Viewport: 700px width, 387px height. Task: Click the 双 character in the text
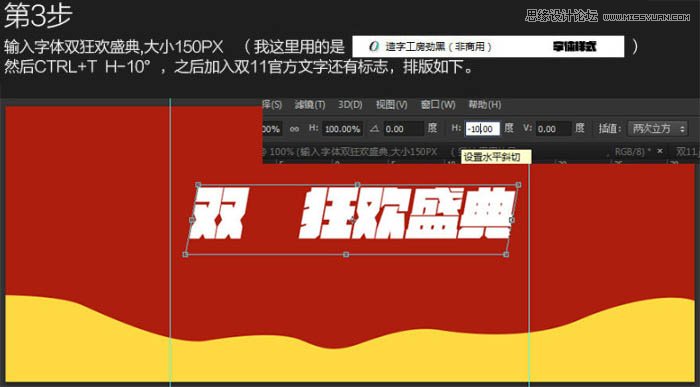point(219,213)
